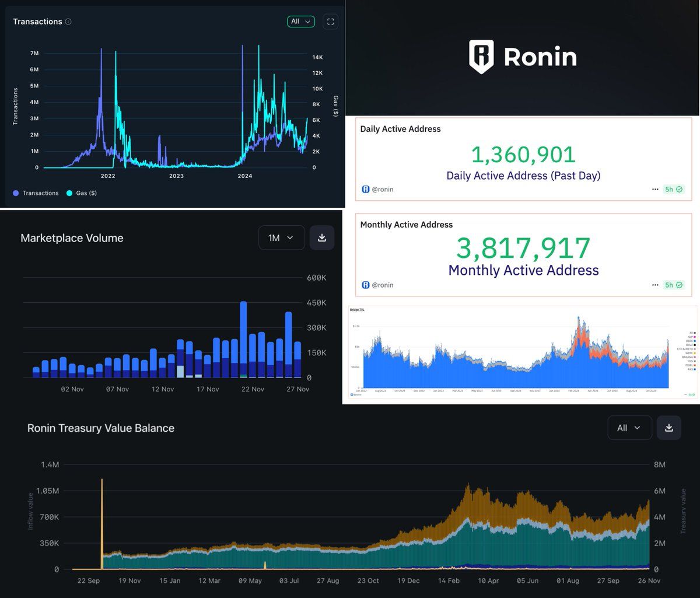
Task: Click the verified checkmark on the Daily Active Address card
Action: (680, 189)
